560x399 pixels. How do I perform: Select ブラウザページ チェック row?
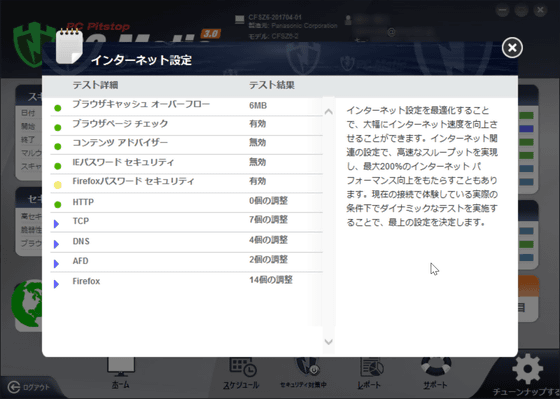(x=186, y=125)
